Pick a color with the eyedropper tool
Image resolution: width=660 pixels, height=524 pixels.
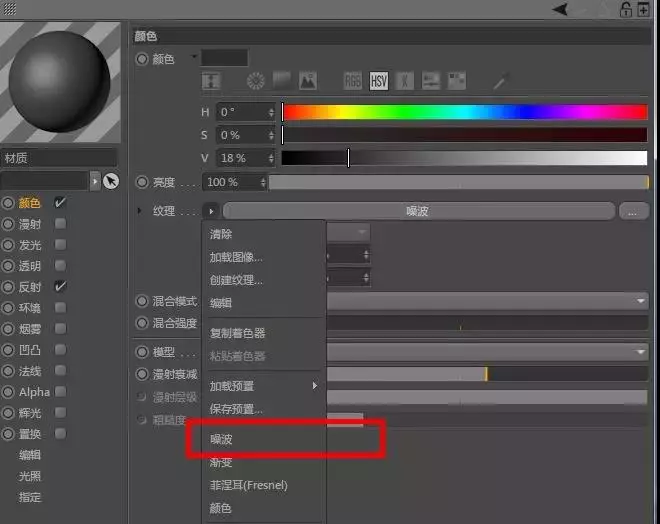click(501, 81)
